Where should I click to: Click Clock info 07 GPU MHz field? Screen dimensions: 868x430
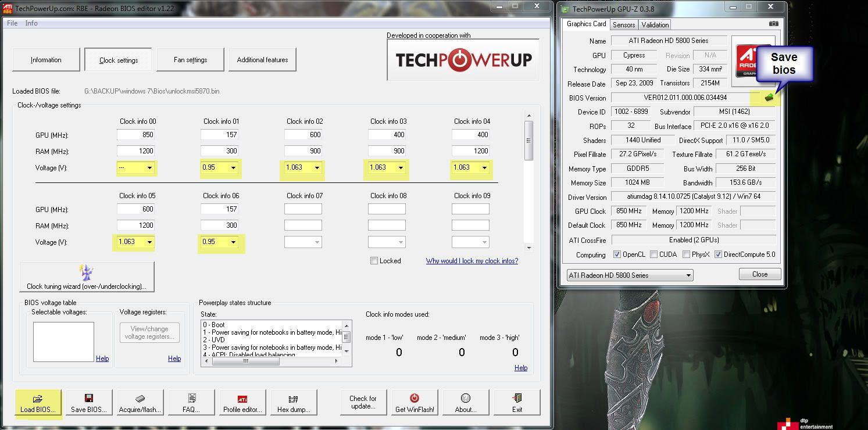303,209
